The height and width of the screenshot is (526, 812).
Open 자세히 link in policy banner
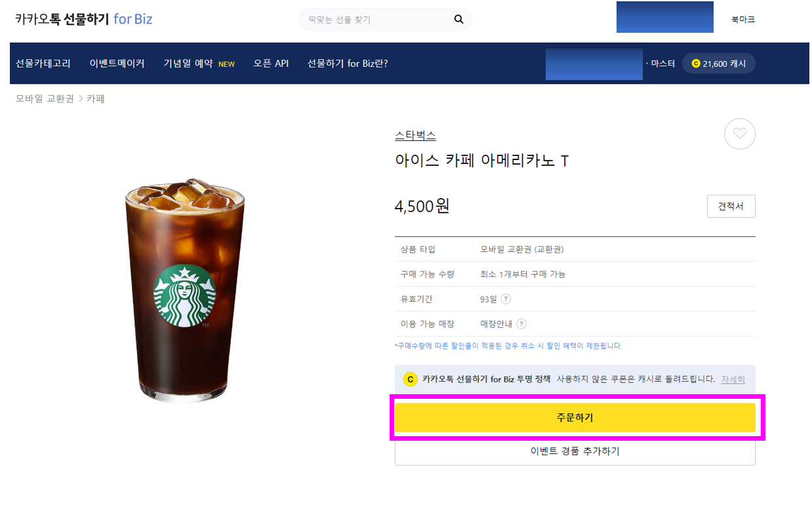tap(733, 380)
